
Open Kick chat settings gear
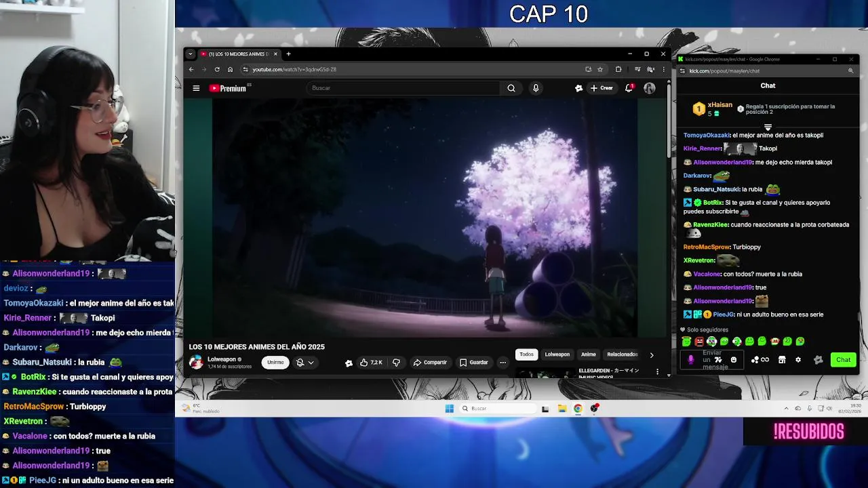pos(798,360)
